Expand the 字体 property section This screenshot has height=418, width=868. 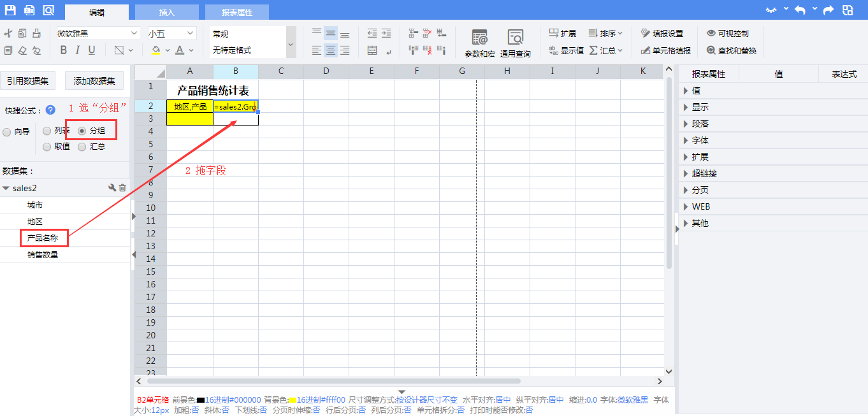pos(700,140)
